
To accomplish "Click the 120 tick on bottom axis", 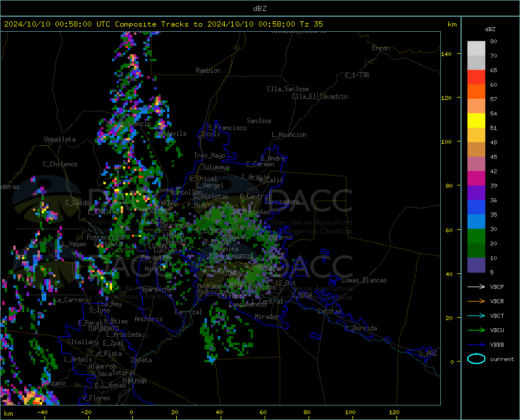I will [x=394, y=412].
